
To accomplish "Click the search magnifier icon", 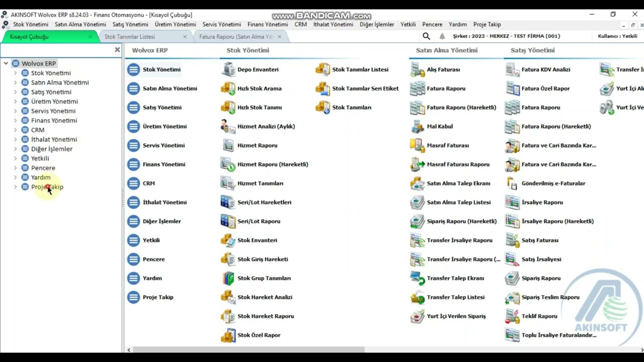I will (x=426, y=36).
